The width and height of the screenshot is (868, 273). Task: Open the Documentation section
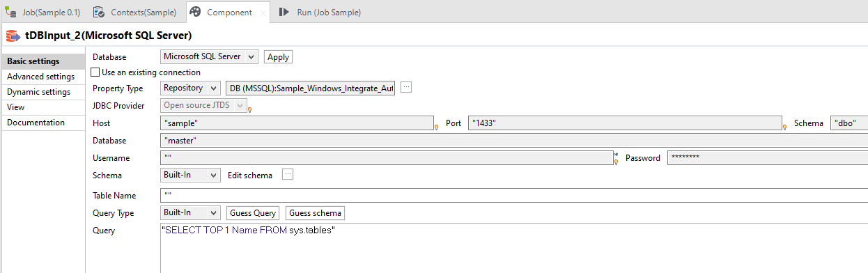click(x=42, y=123)
